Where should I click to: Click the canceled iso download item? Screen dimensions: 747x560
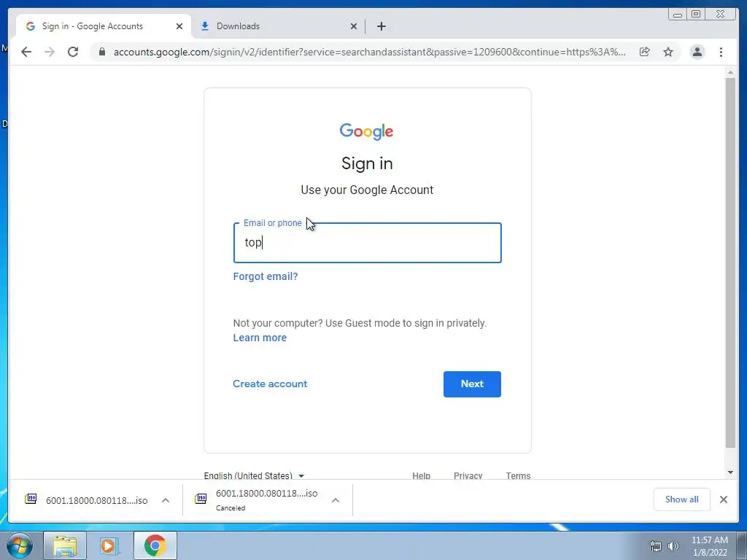coord(256,500)
